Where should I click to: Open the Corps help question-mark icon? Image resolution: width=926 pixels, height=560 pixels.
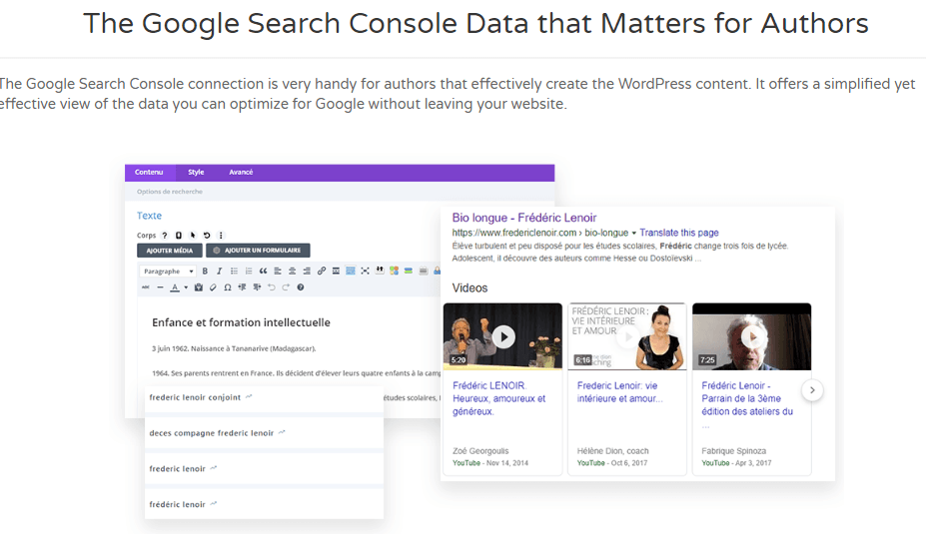(x=165, y=236)
